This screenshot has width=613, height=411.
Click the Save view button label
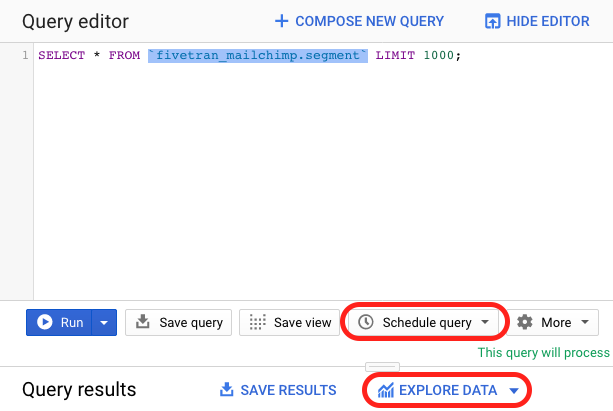pyautogui.click(x=303, y=323)
